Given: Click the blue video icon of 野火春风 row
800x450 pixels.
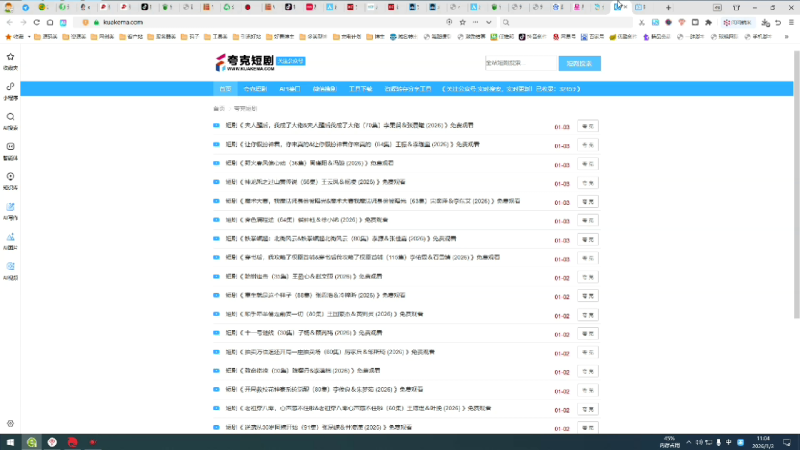Looking at the screenshot, I should point(216,163).
